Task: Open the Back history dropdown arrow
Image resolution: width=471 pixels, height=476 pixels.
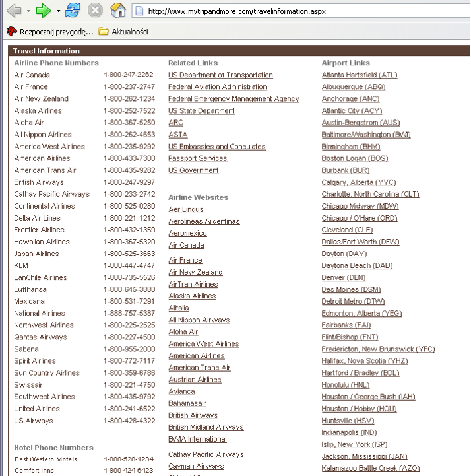Action: [28, 11]
